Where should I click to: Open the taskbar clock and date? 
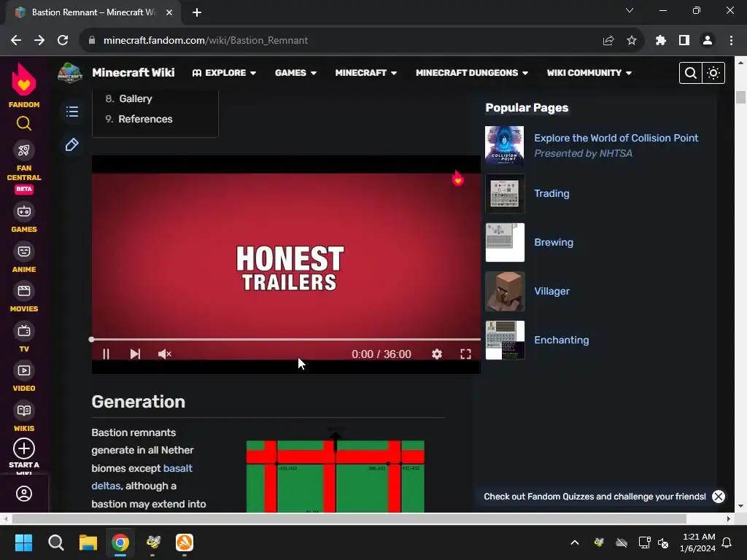click(x=699, y=542)
